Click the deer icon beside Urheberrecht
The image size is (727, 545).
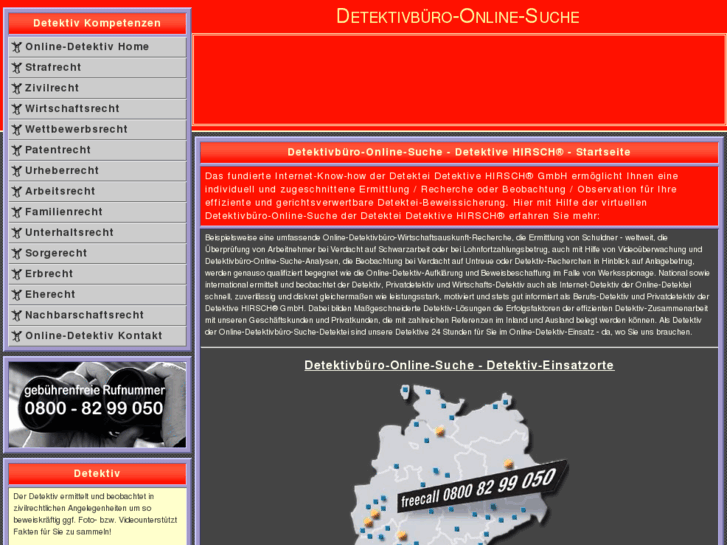click(x=17, y=171)
